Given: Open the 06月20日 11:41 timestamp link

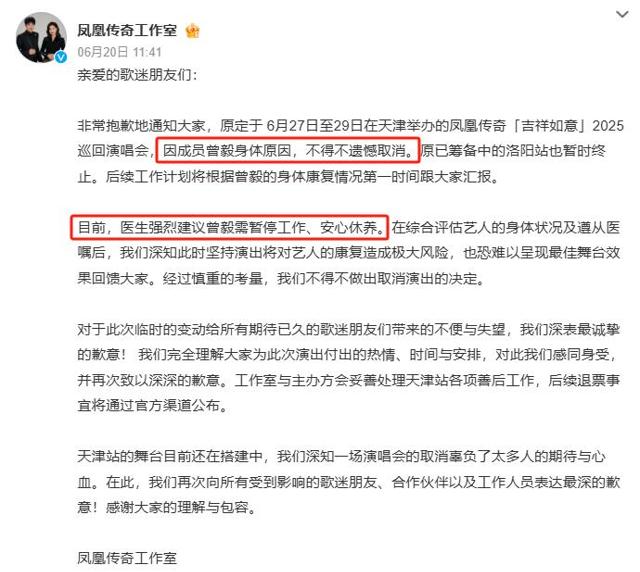Looking at the screenshot, I should click(120, 52).
